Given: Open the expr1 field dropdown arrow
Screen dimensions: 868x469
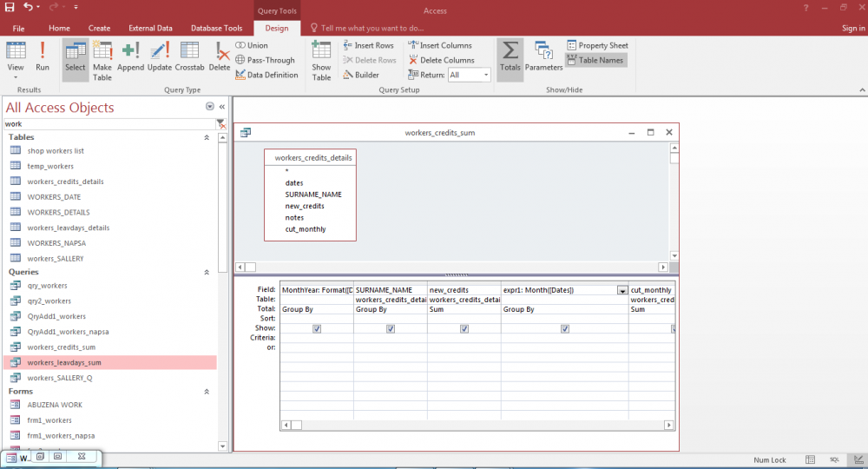Looking at the screenshot, I should pos(622,290).
